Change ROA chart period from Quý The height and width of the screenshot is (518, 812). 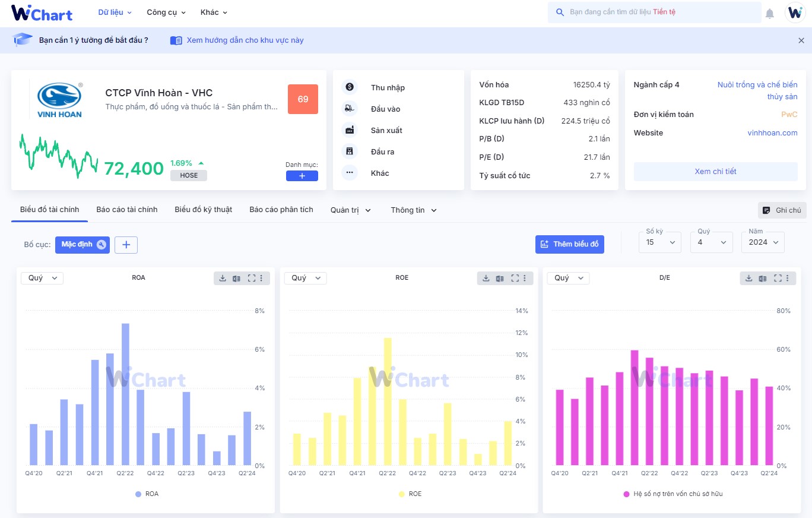(42, 278)
